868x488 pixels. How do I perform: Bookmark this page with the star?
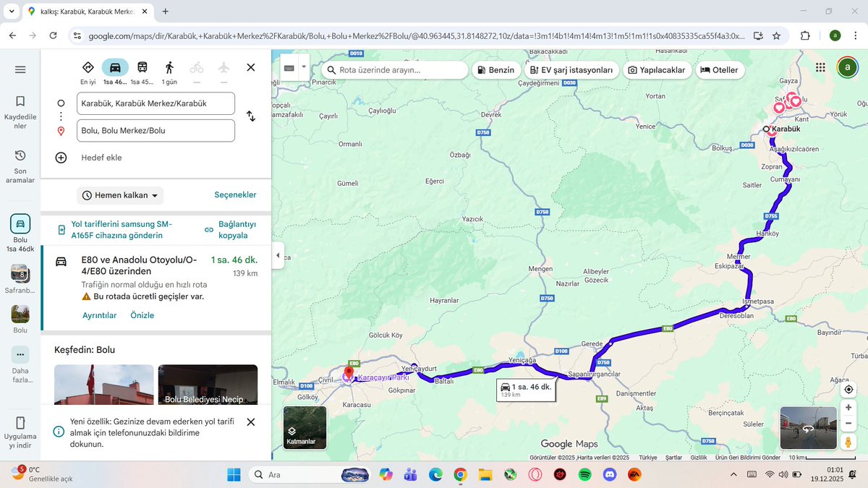coord(776,35)
